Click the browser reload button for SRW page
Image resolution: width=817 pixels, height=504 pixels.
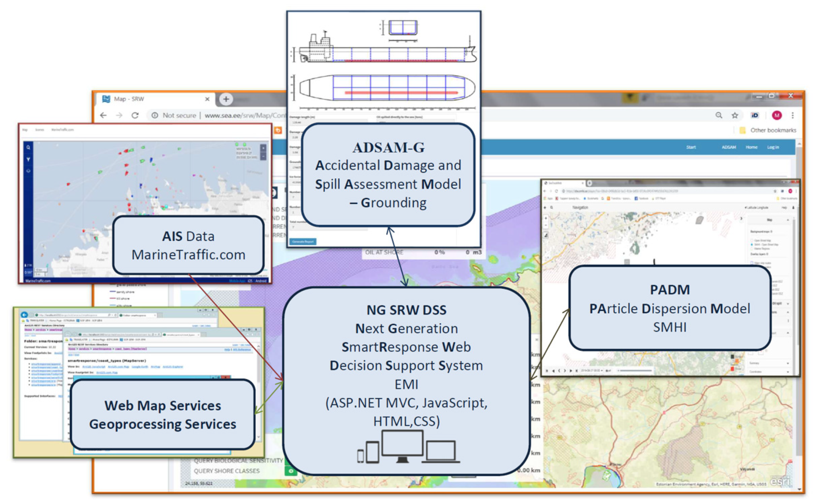(135, 115)
